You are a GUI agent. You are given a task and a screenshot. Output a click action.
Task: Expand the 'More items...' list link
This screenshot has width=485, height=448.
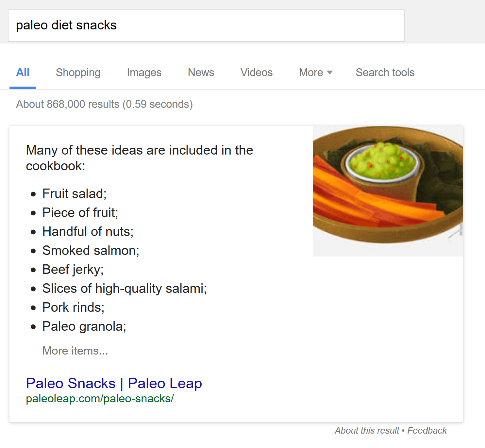tap(75, 351)
